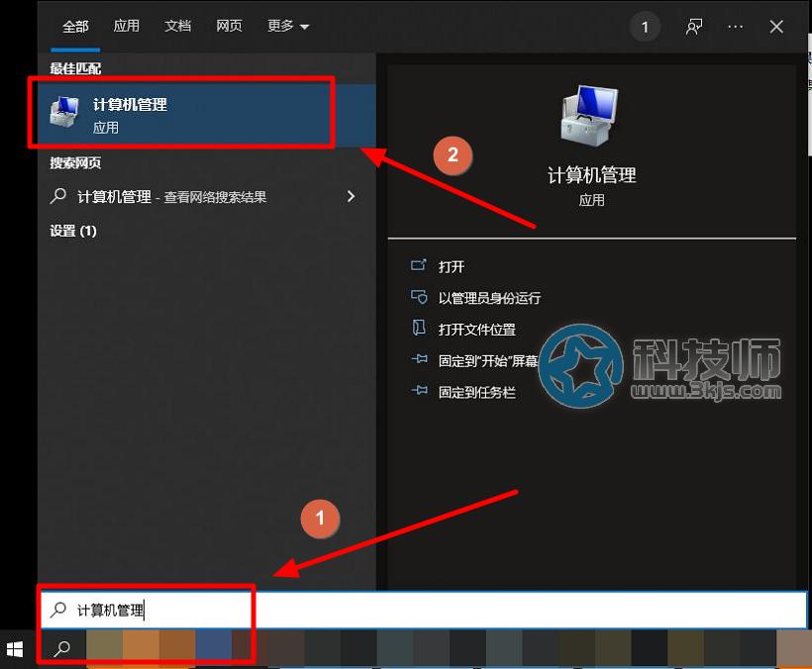Open the three-dot options menu

pyautogui.click(x=736, y=27)
